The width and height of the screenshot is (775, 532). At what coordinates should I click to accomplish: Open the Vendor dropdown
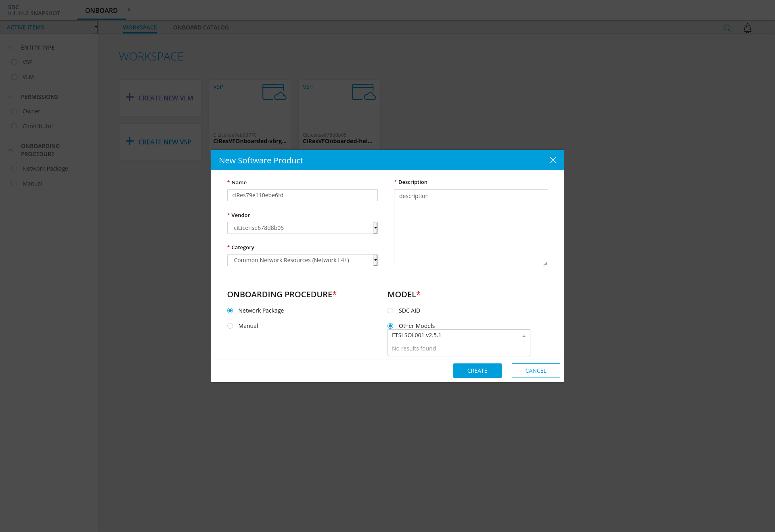302,228
